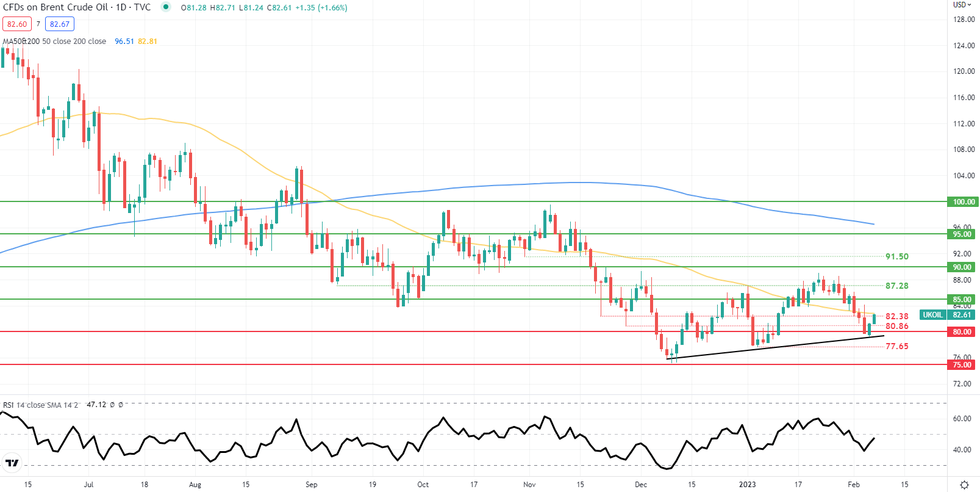980x492 pixels.
Task: Click the 116.00 price axis label
Action: click(964, 98)
